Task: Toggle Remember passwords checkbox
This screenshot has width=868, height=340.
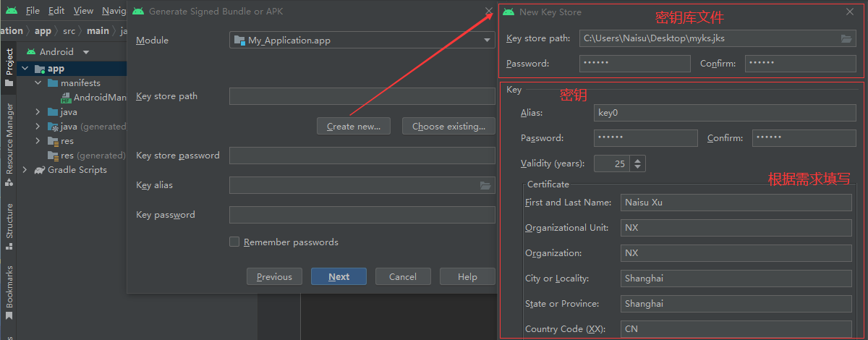Action: (234, 242)
